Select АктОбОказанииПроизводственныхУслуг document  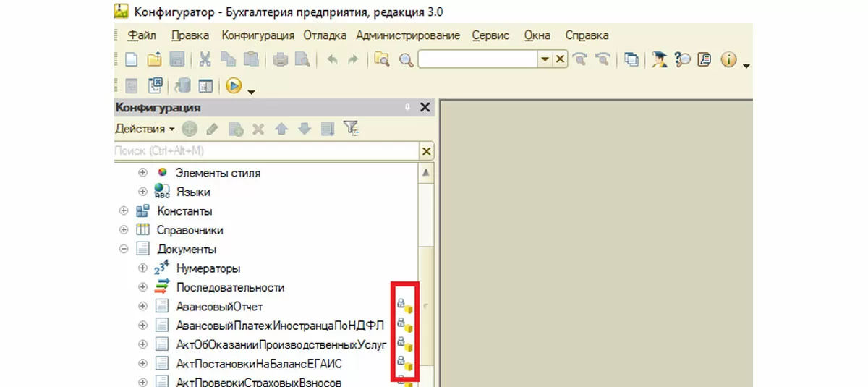point(281,344)
